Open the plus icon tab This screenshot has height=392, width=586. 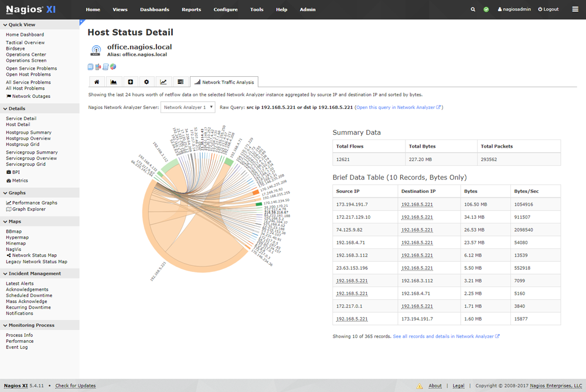pos(130,82)
